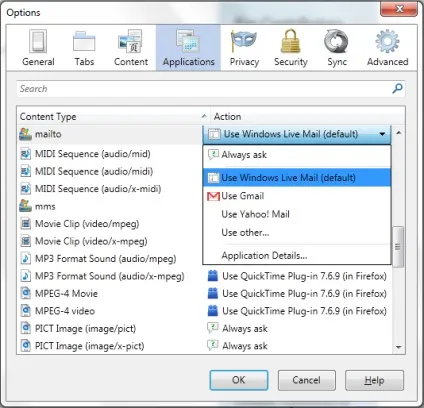Click the list's vertical scrollbar thumb
The image size is (424, 408).
coord(398,247)
